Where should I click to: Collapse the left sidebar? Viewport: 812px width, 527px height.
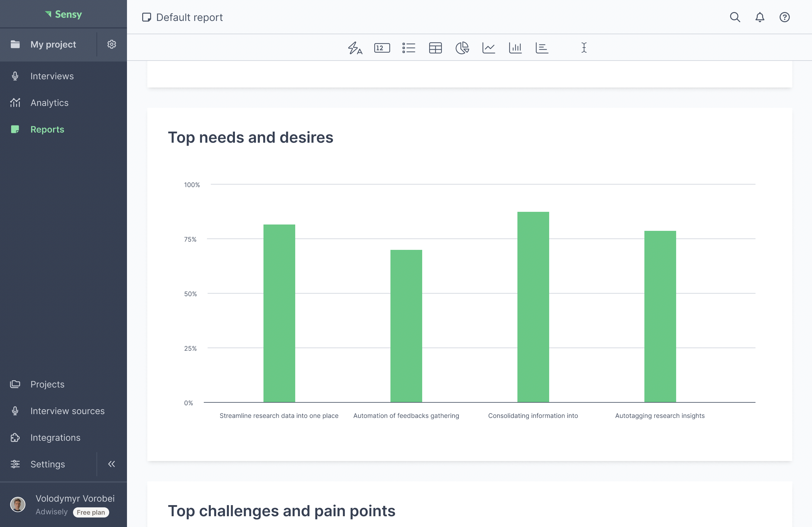[x=111, y=464]
